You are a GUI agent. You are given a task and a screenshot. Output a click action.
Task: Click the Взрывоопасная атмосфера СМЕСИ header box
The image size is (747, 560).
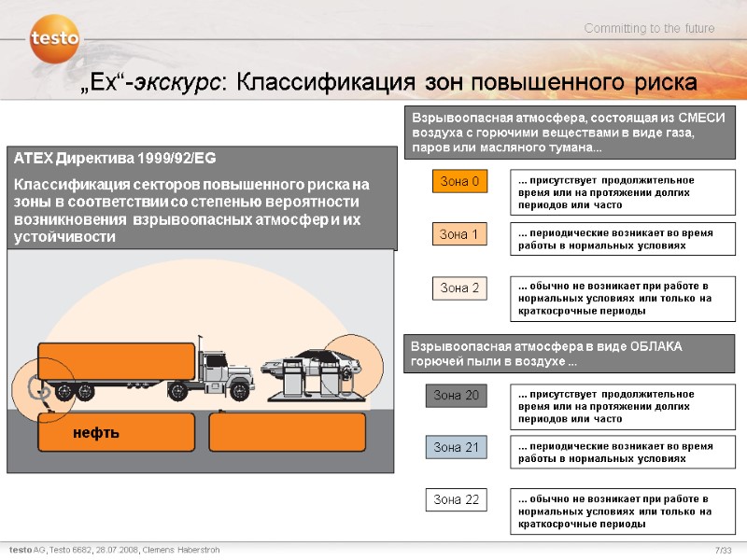pyautogui.click(x=570, y=133)
